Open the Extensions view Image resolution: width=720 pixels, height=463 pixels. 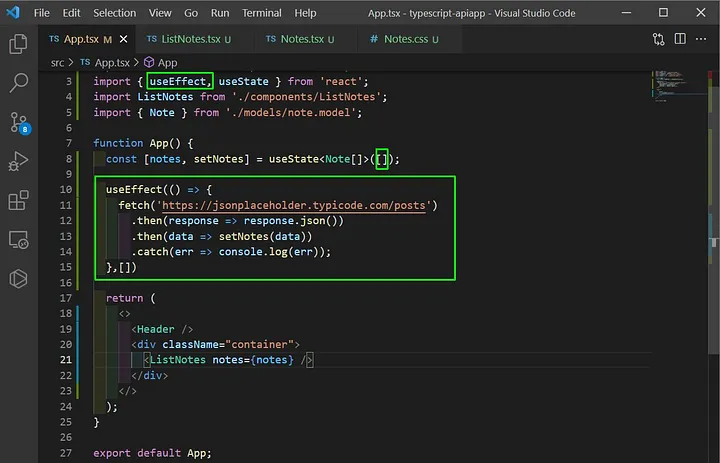tap(18, 201)
